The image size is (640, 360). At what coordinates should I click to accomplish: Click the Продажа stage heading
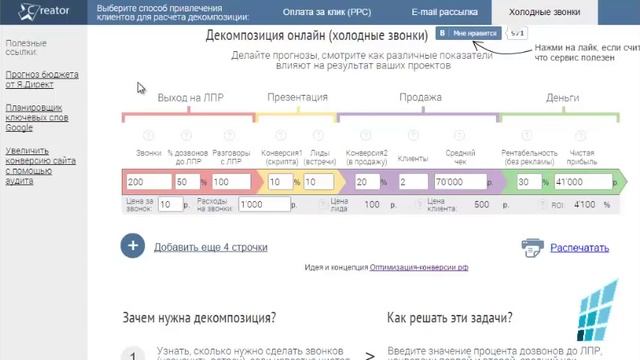420,98
